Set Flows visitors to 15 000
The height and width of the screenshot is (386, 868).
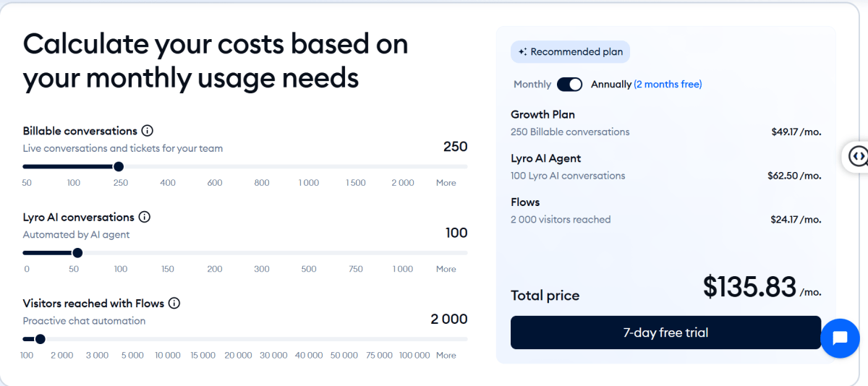tap(203, 355)
